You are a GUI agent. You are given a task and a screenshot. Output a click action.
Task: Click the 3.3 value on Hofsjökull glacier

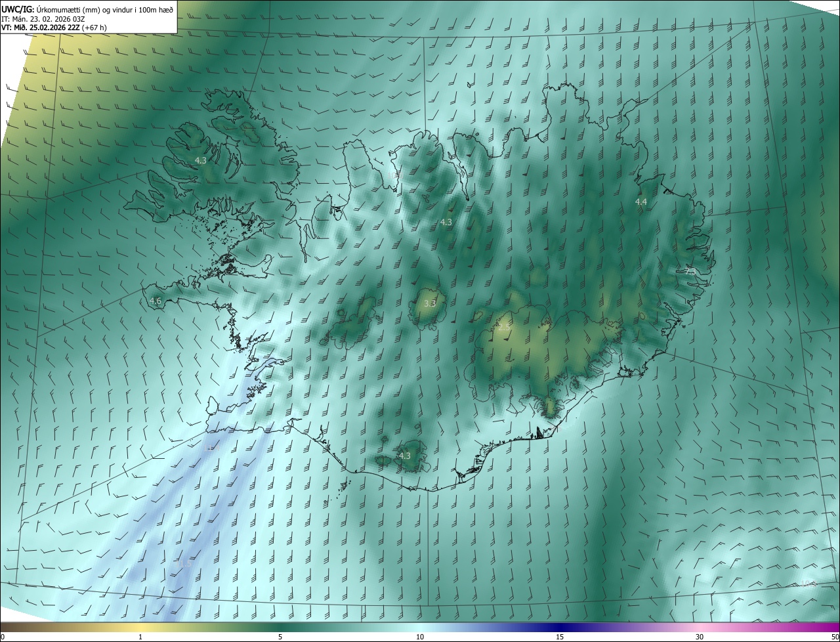(x=430, y=304)
